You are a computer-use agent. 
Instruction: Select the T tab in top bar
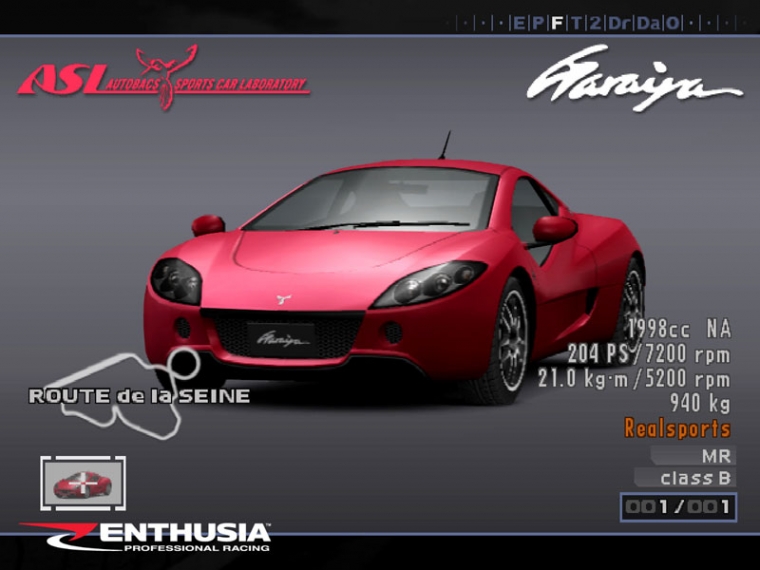pyautogui.click(x=576, y=23)
